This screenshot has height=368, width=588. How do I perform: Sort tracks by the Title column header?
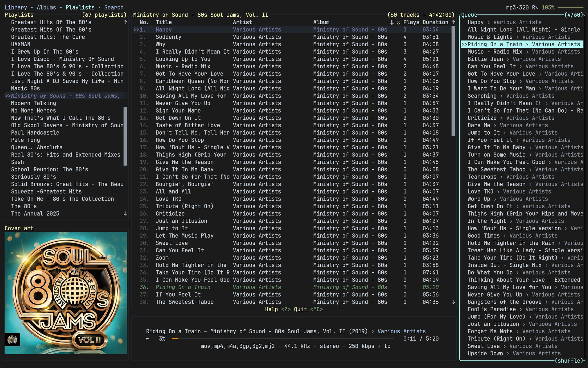click(164, 22)
